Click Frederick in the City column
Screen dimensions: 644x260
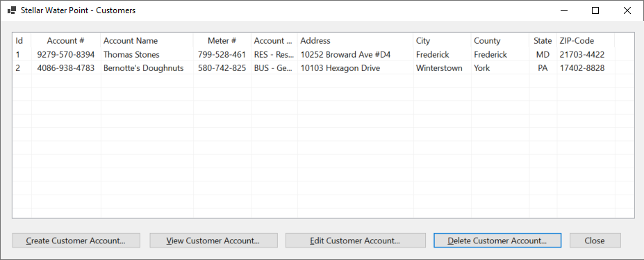[x=433, y=55]
